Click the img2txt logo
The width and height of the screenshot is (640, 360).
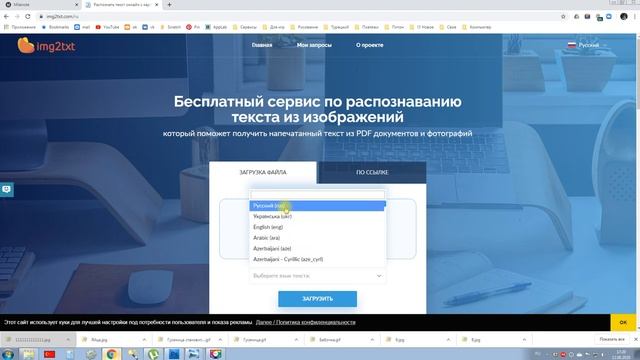click(x=46, y=45)
